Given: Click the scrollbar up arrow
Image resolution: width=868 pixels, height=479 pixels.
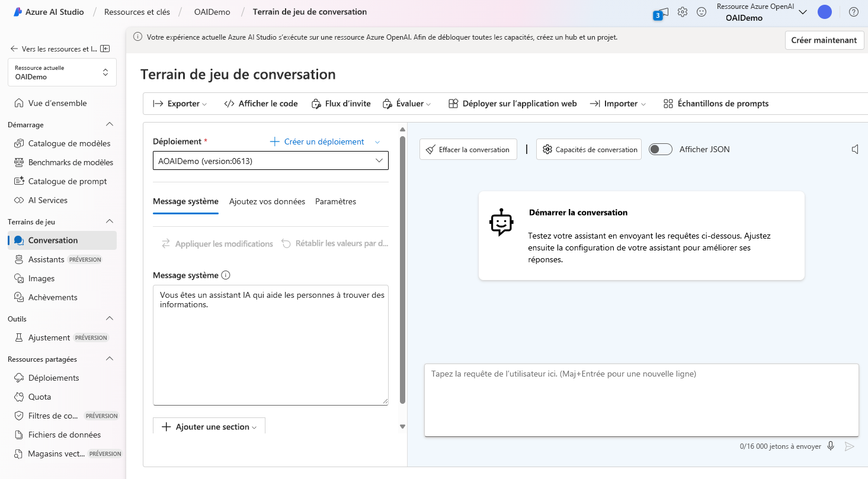Looking at the screenshot, I should click(x=403, y=129).
